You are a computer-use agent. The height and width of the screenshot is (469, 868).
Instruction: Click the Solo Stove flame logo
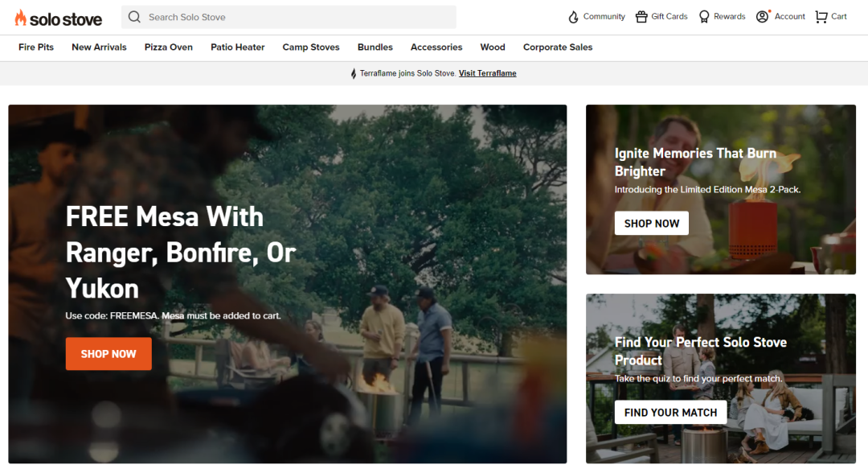(58, 19)
